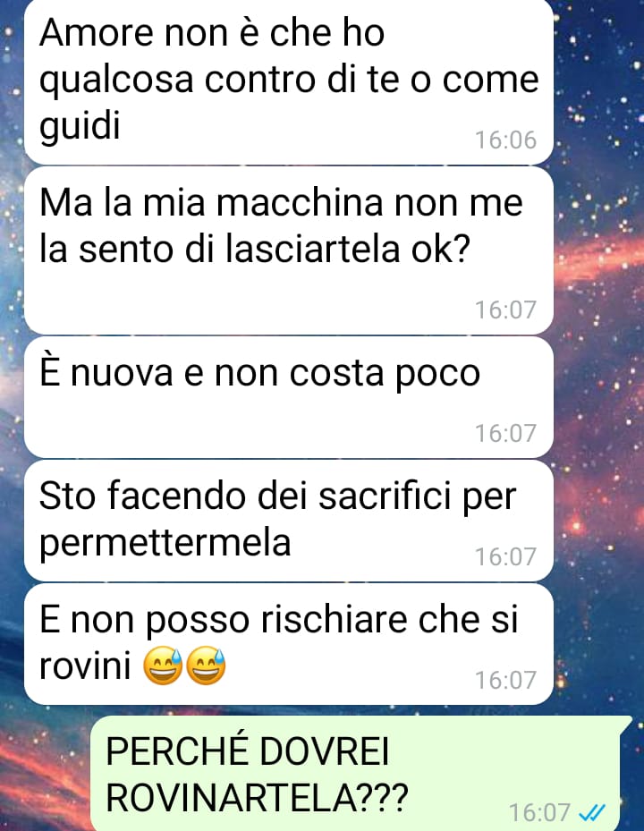Tap the word 'guidi' in first message

[80, 126]
